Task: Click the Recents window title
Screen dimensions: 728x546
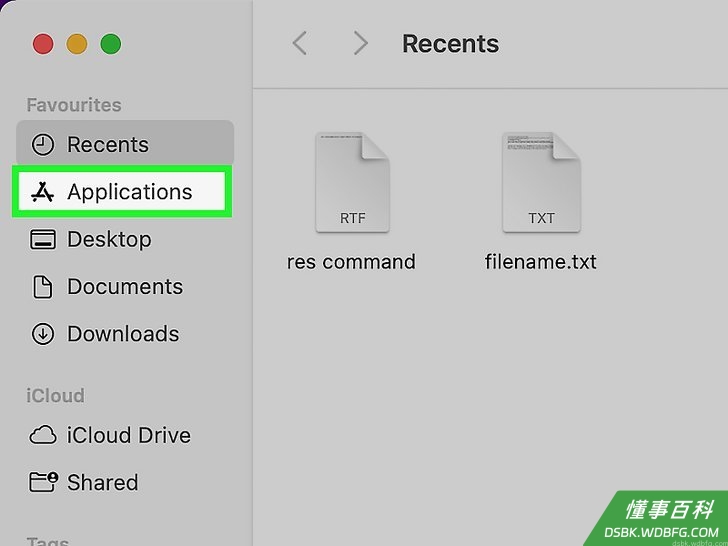Action: click(450, 44)
